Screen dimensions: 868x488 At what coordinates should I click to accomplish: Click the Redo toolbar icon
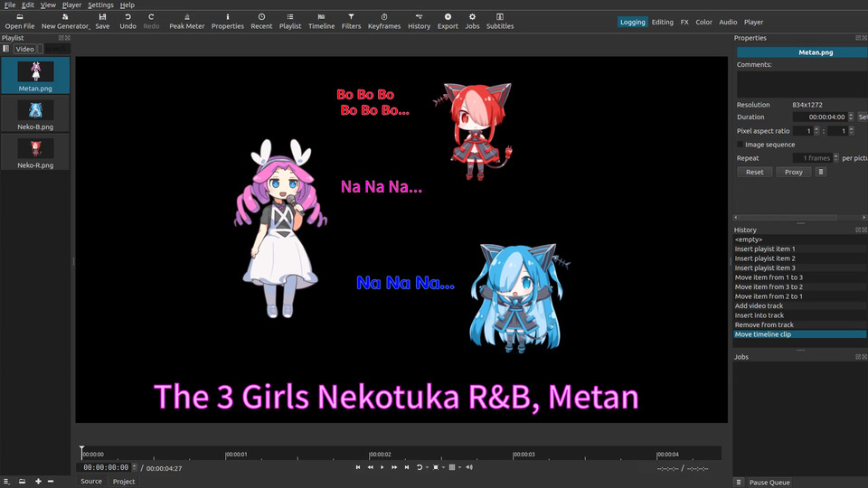151,22
